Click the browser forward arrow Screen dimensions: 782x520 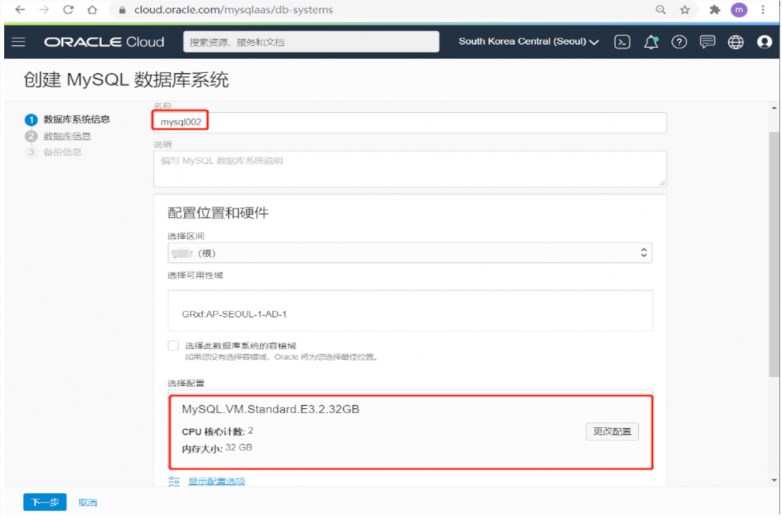44,9
